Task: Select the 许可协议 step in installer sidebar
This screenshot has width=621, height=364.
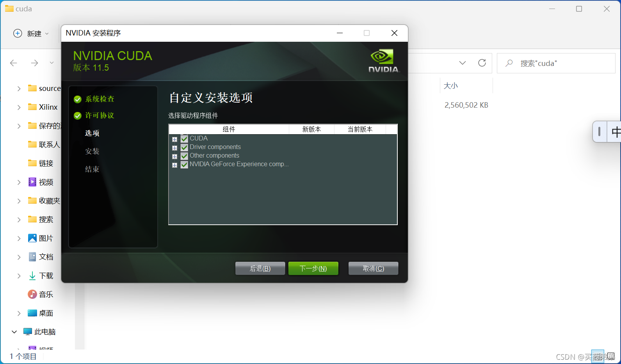Action: (x=100, y=115)
